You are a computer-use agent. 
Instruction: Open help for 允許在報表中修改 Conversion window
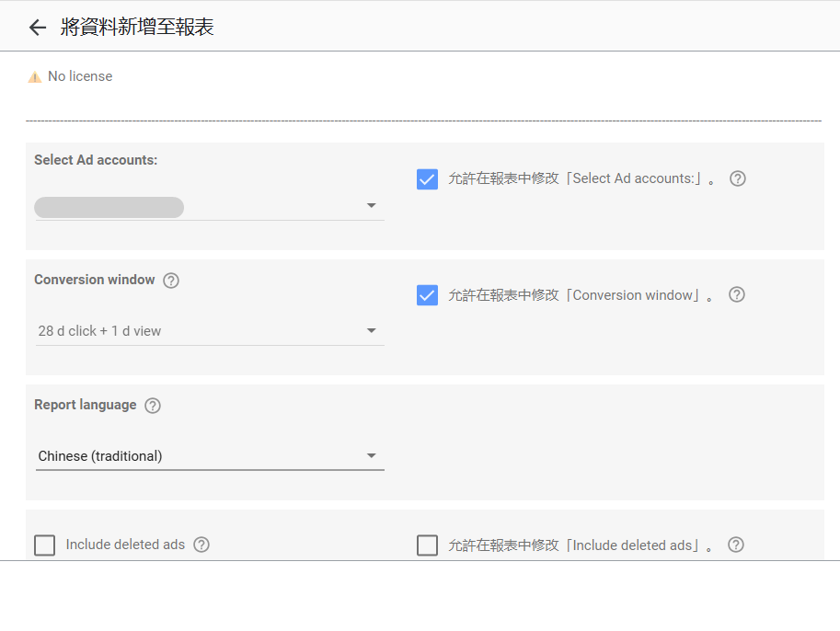(x=736, y=295)
